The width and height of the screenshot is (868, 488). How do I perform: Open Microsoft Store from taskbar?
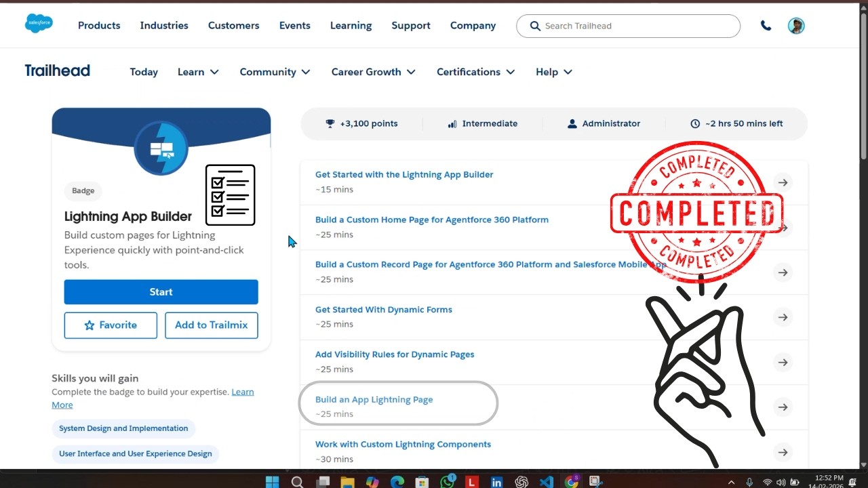pyautogui.click(x=422, y=482)
